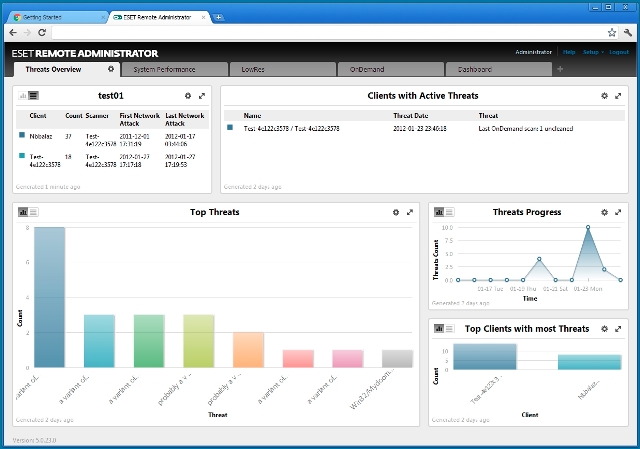The width and height of the screenshot is (640, 449).
Task: Open a new browser tab
Action: click(219, 17)
